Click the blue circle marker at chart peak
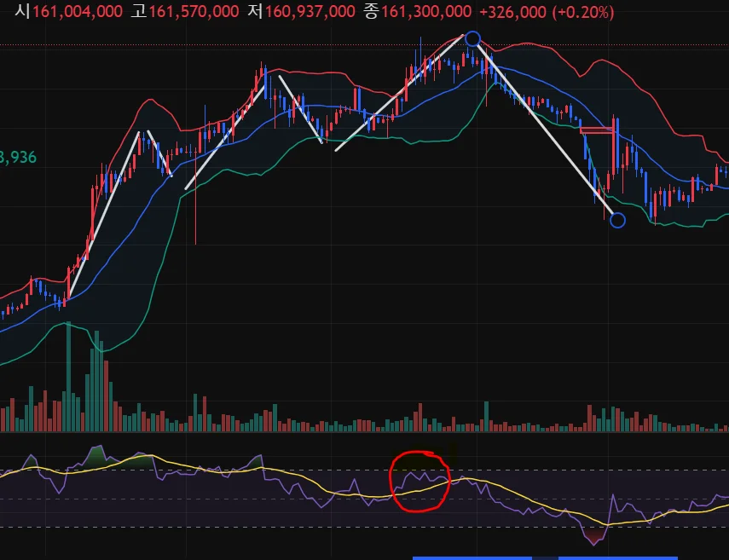Viewport: 729px width, 560px height. pos(472,39)
